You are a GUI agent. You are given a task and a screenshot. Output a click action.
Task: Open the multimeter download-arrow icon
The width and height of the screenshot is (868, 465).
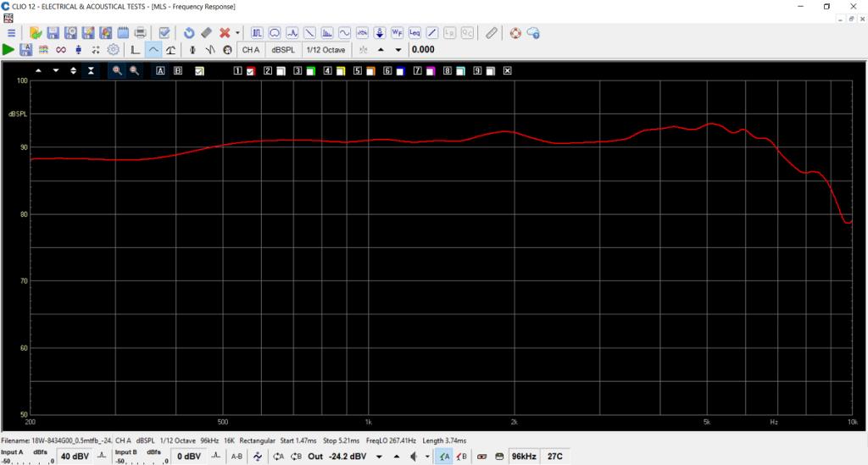point(380,33)
